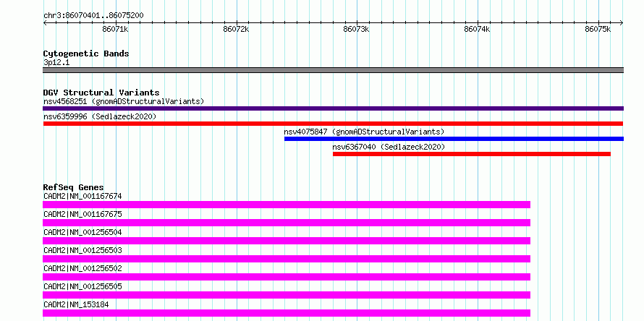Open the CADM2|NM_001256502 gene label
Image resolution: width=644 pixels, height=321 pixels.
[82, 268]
